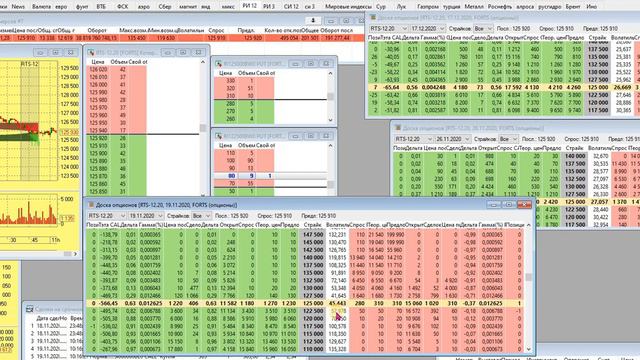This screenshot has width=640, height=360.
Task: Click Цена column header in RTS-12.20 order book
Action: (98, 62)
